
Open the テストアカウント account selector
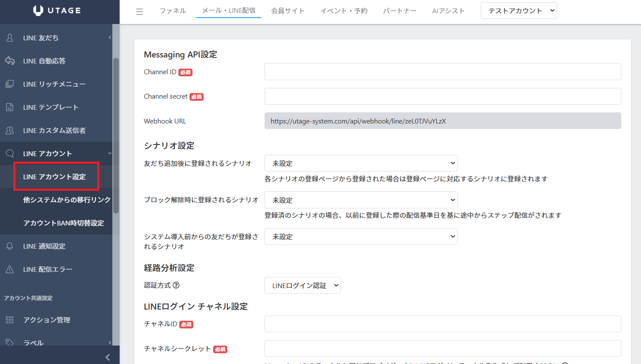[x=518, y=11]
